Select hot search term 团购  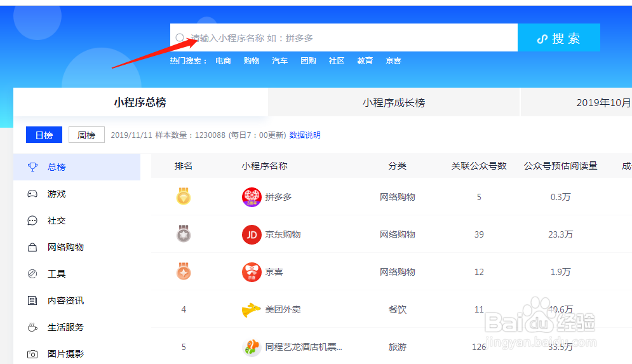point(308,61)
